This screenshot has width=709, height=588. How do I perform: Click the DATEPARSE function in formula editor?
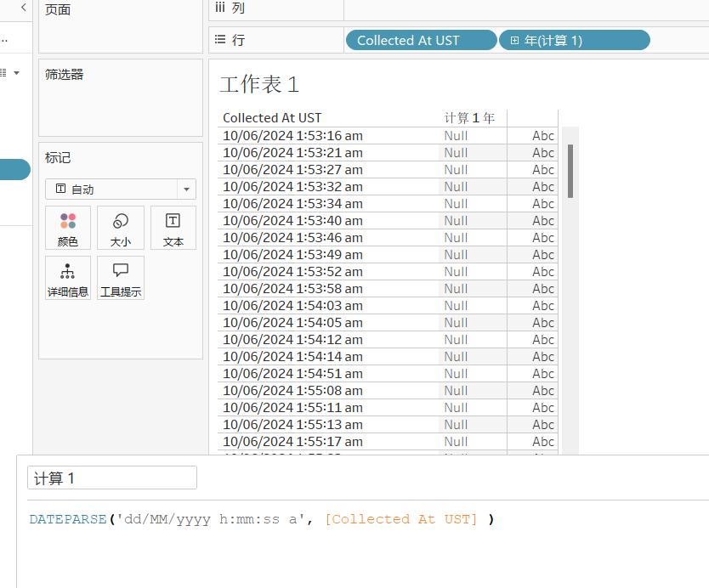(x=68, y=519)
